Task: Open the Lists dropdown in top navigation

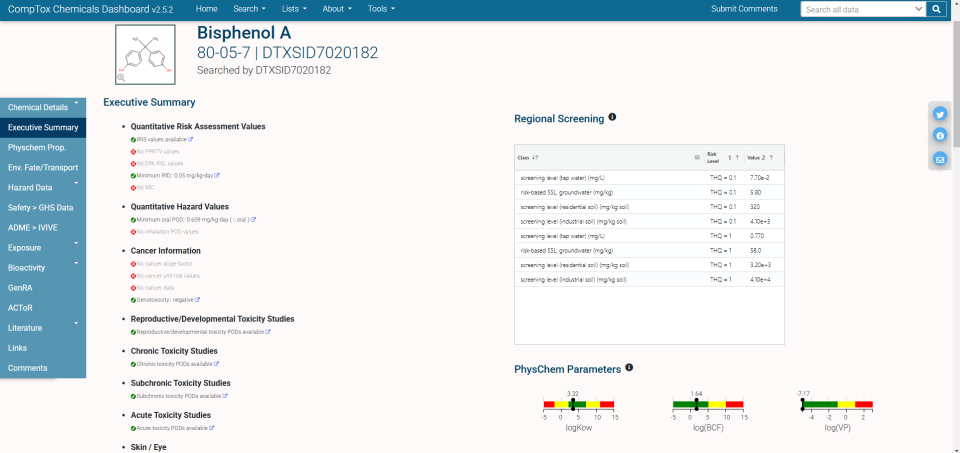Action: [x=295, y=9]
